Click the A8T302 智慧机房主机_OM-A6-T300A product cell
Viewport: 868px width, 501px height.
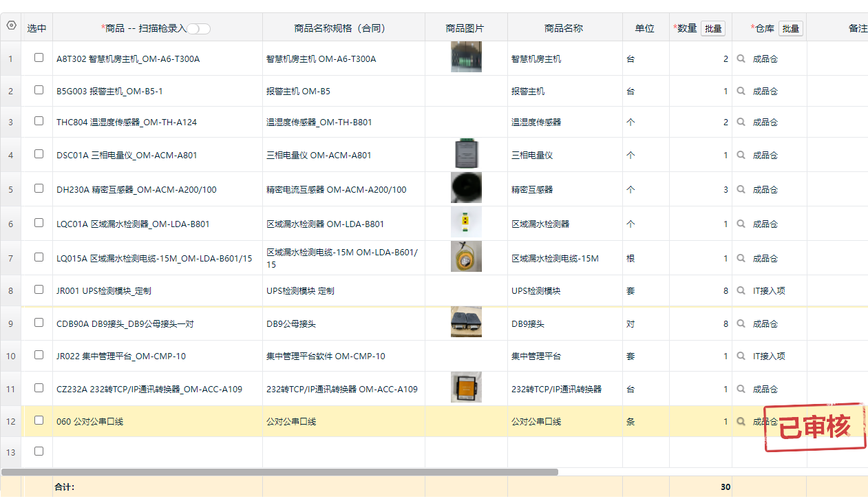pos(157,59)
